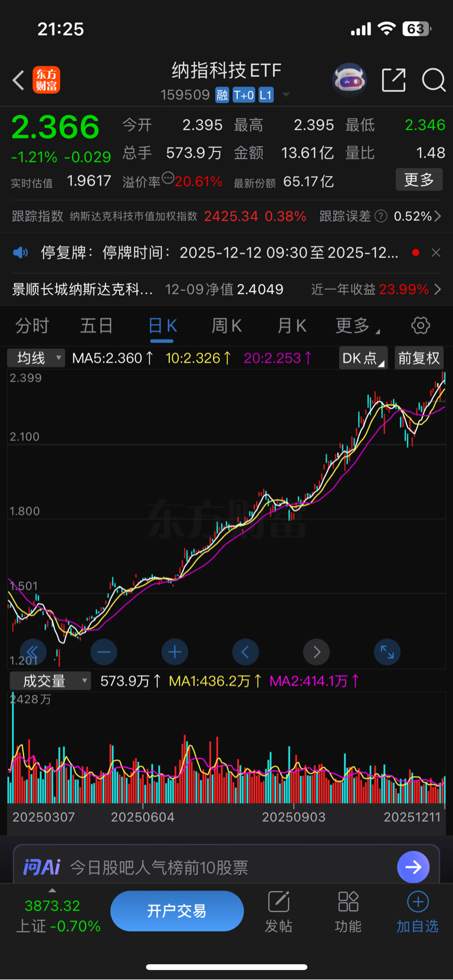Expand the 上证 index bar arrow
The height and width of the screenshot is (980, 453).
click(52, 890)
